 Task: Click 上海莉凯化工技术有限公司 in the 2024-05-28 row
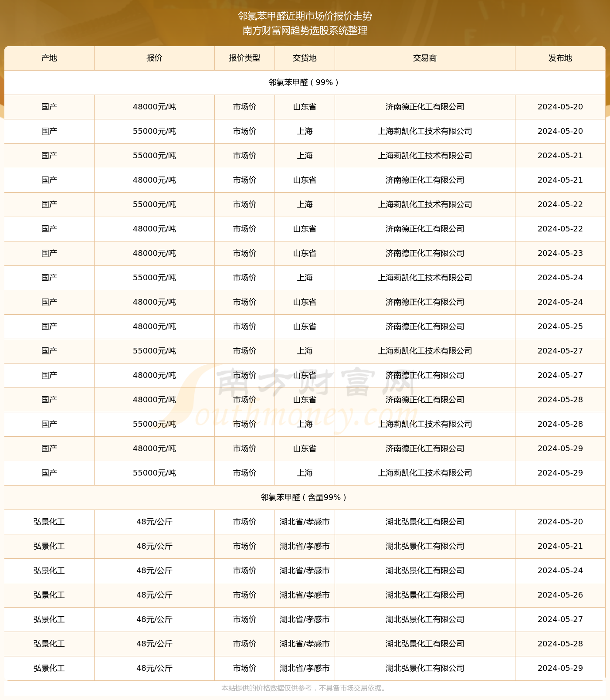[425, 424]
